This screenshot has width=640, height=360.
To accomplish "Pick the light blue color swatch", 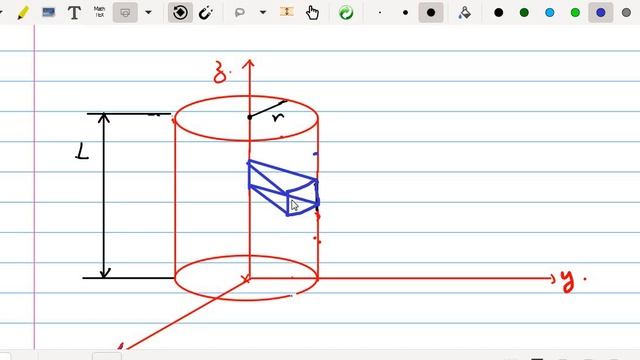I will (x=550, y=13).
